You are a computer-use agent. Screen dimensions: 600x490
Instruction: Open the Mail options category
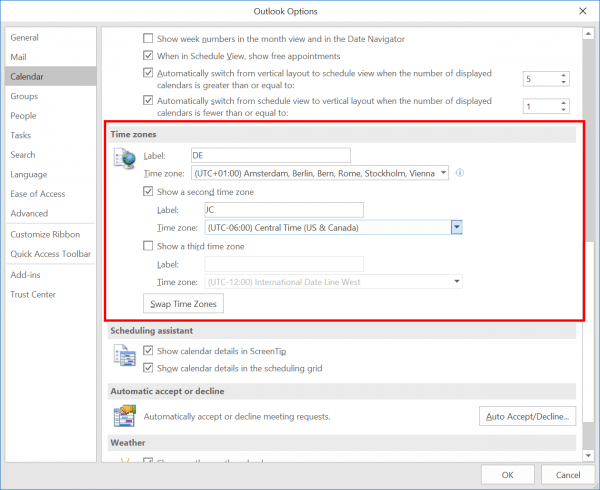[51, 57]
